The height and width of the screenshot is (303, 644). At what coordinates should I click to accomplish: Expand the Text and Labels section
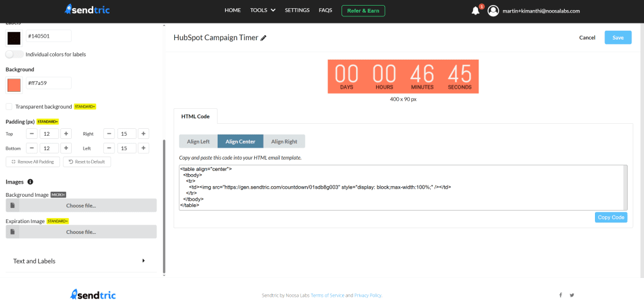point(81,261)
